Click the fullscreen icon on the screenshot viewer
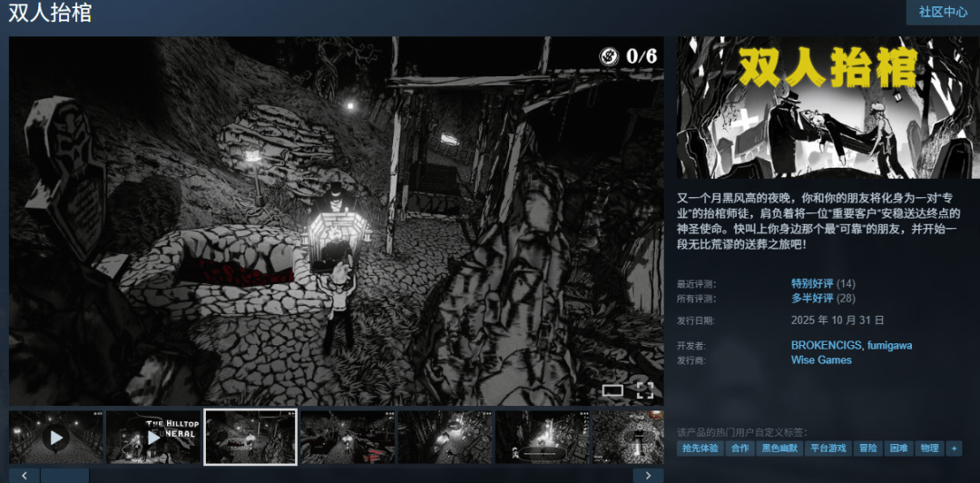 644,391
